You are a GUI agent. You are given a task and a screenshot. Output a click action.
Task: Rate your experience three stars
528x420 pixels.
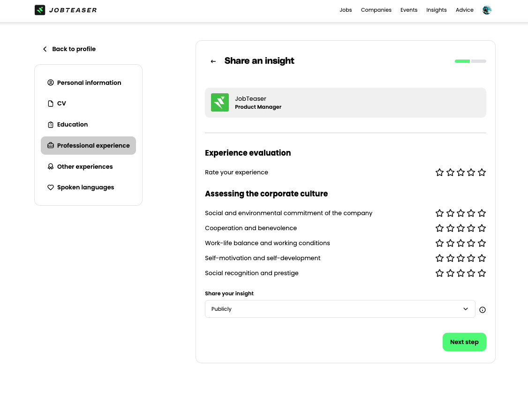[460, 172]
